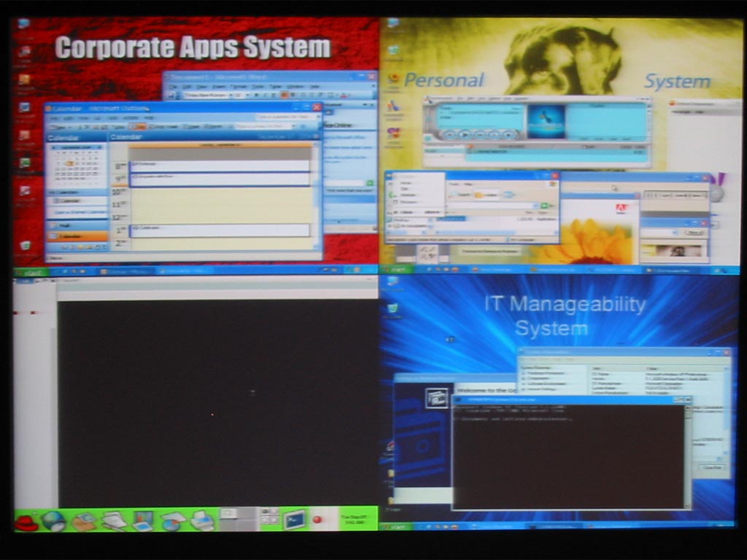Go to next month in mini calendar

(99, 147)
